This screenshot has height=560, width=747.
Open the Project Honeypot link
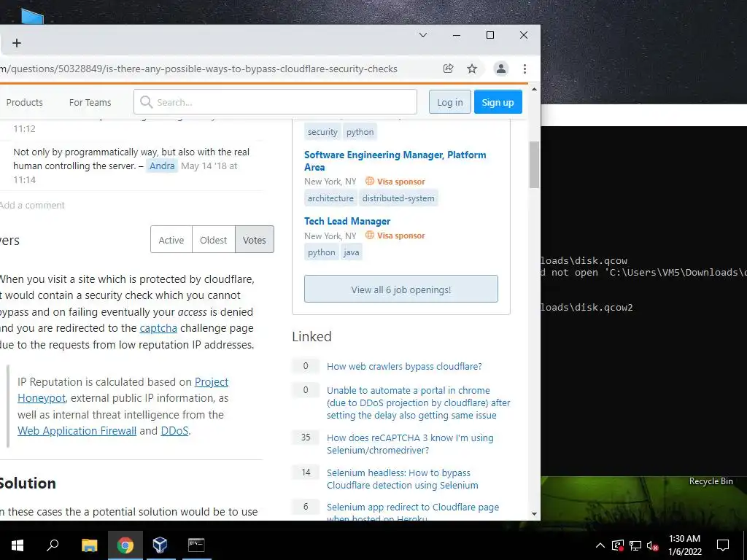[123, 390]
